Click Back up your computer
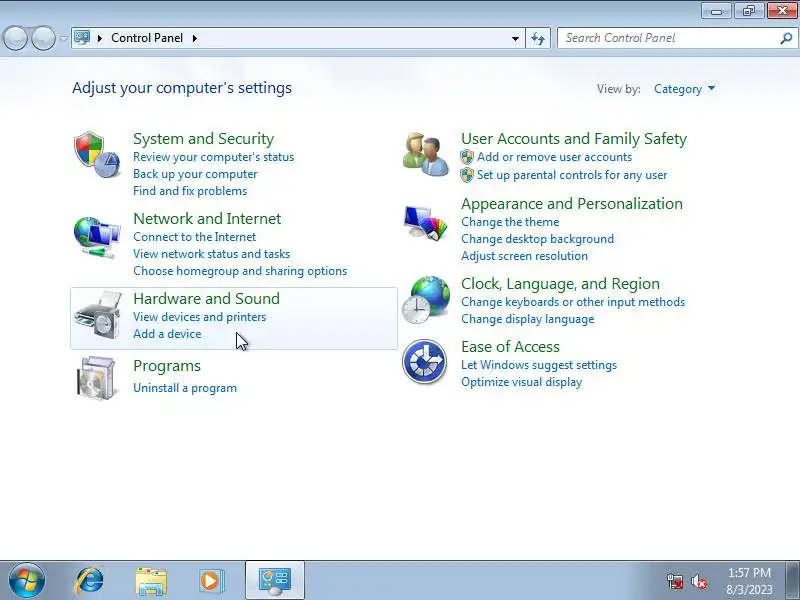Image resolution: width=800 pixels, height=600 pixels. pyautogui.click(x=195, y=174)
